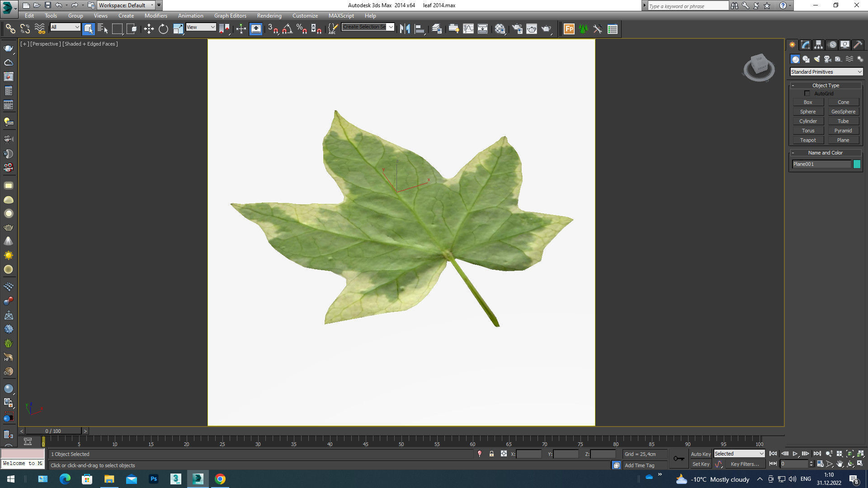Screen dimensions: 868x488
Task: Click the GeoSphere button
Action: pos(843,112)
